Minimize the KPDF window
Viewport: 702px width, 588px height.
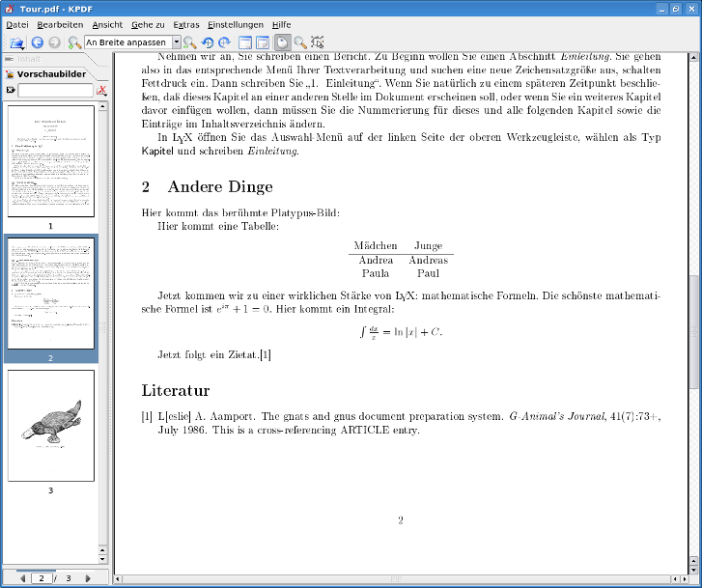click(662, 9)
